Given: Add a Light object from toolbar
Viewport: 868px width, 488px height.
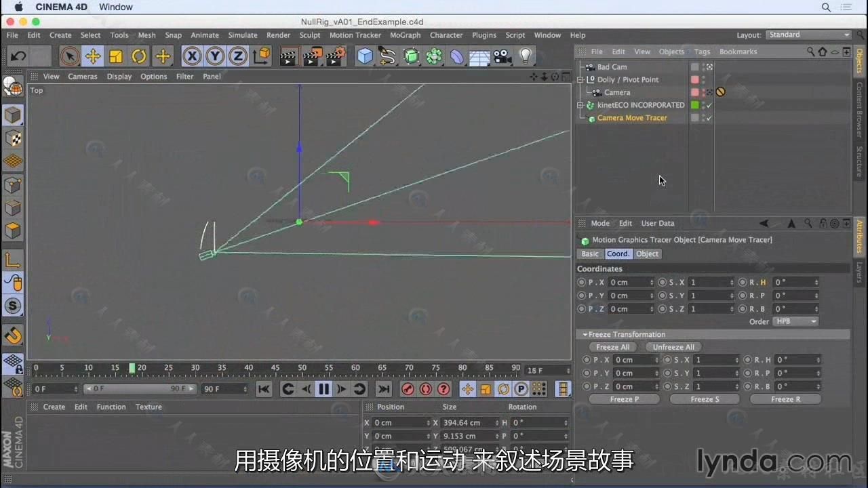Looking at the screenshot, I should pyautogui.click(x=526, y=56).
